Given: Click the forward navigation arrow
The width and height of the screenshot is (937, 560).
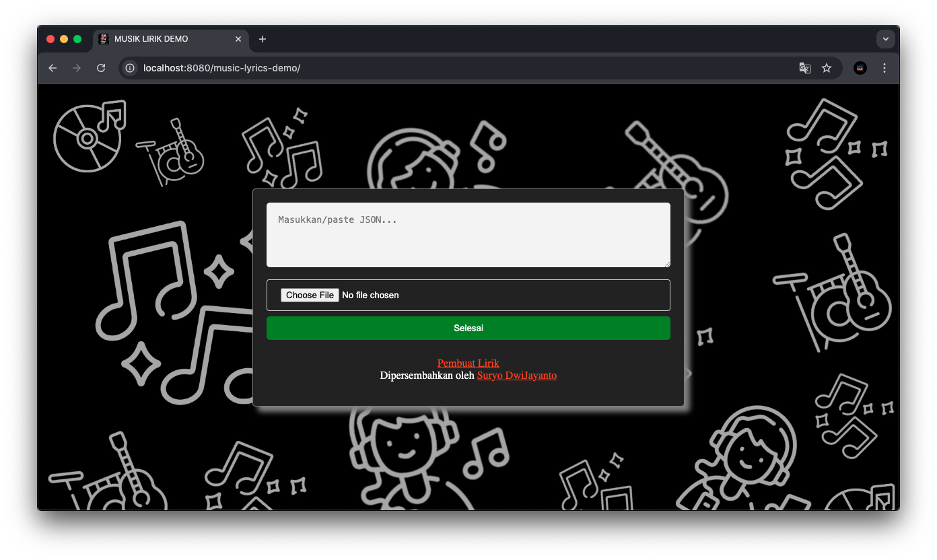Looking at the screenshot, I should [x=77, y=68].
